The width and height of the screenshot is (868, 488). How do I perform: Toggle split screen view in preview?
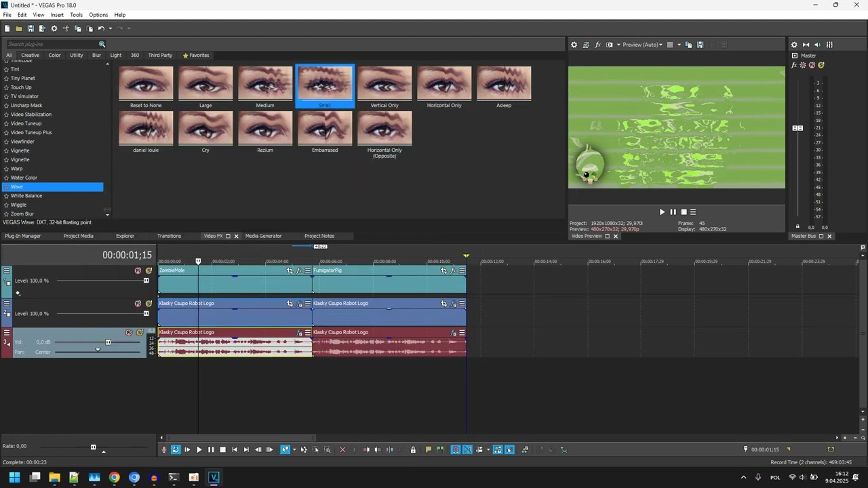pos(609,45)
